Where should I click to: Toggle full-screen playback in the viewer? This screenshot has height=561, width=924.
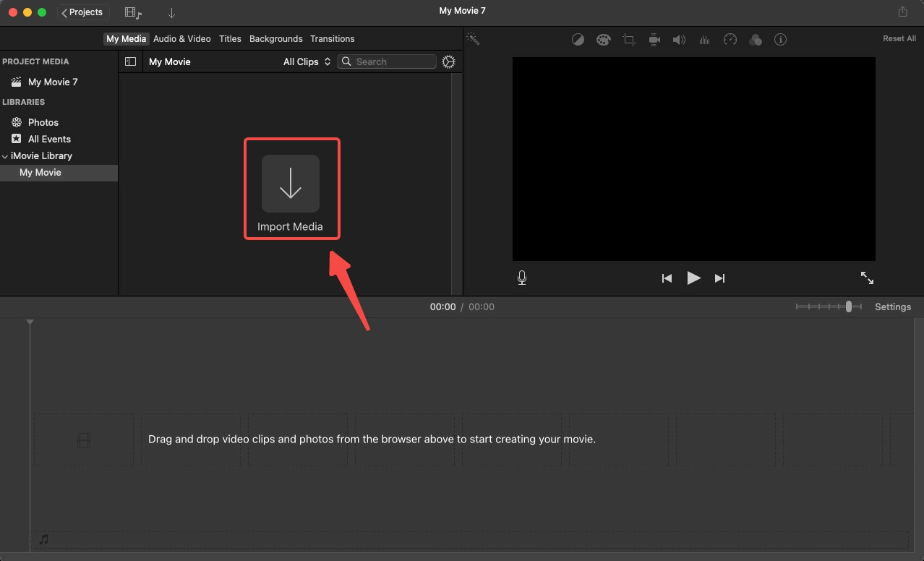tap(867, 278)
